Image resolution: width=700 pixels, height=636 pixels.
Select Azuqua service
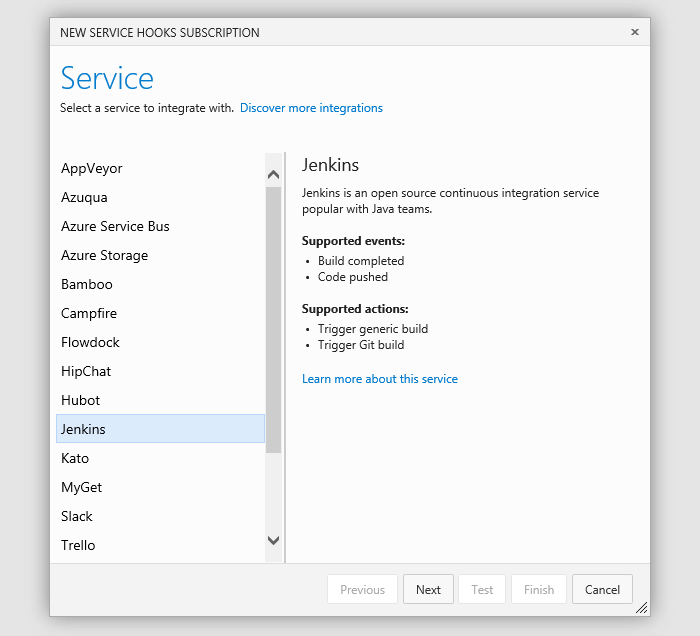[160, 197]
